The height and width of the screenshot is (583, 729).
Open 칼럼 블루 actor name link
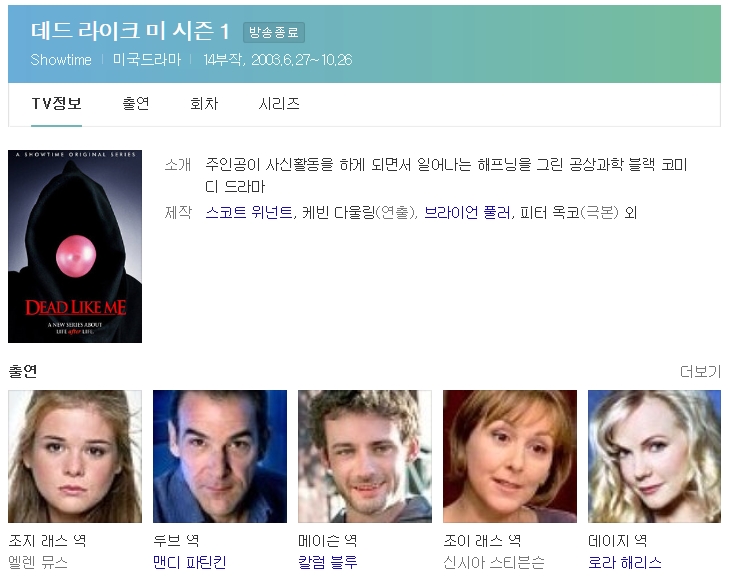(328, 562)
